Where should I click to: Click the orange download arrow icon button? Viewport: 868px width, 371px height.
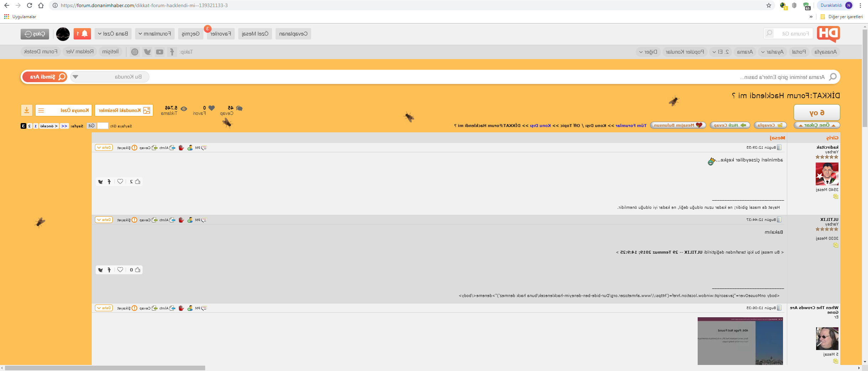[x=27, y=110]
